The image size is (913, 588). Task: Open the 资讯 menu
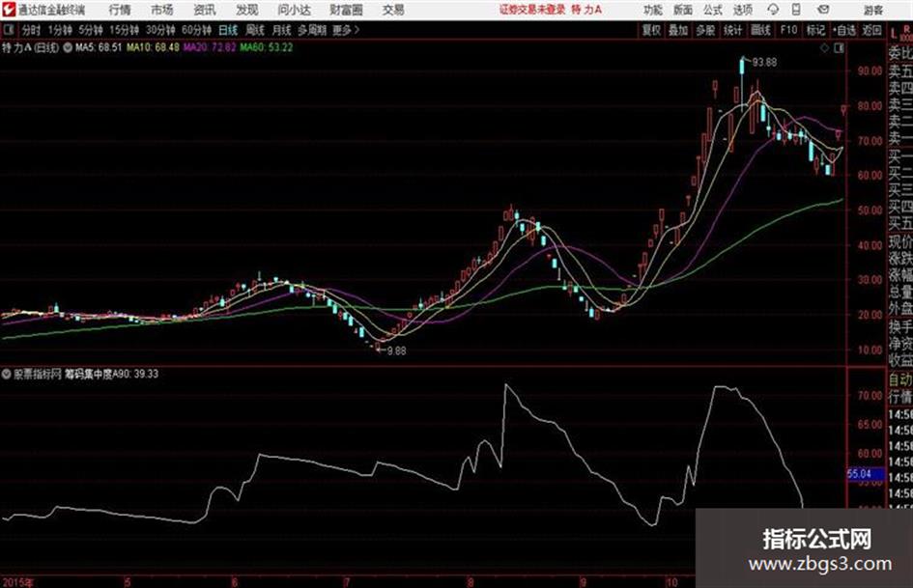(x=205, y=10)
